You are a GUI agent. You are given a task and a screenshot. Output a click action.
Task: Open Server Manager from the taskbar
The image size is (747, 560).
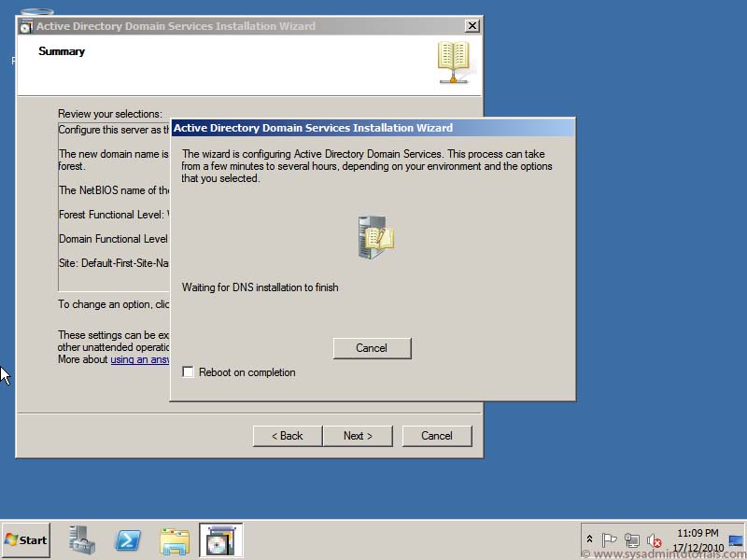[x=80, y=539]
